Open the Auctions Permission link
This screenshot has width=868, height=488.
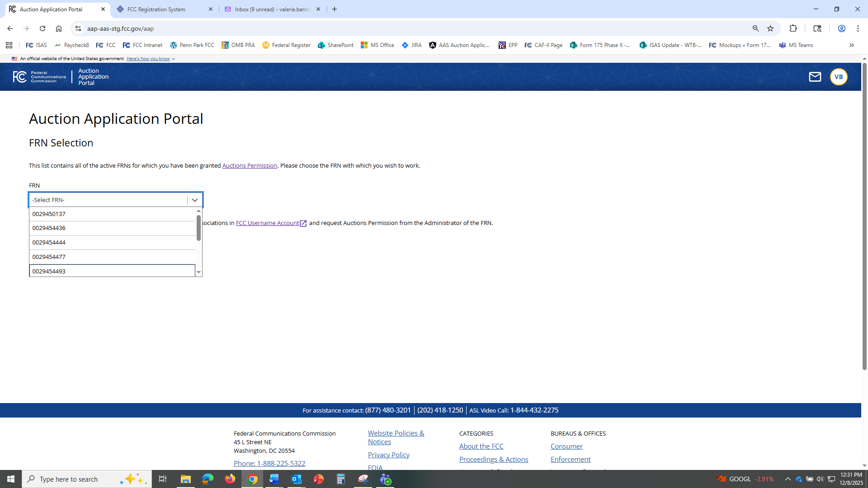tap(250, 166)
